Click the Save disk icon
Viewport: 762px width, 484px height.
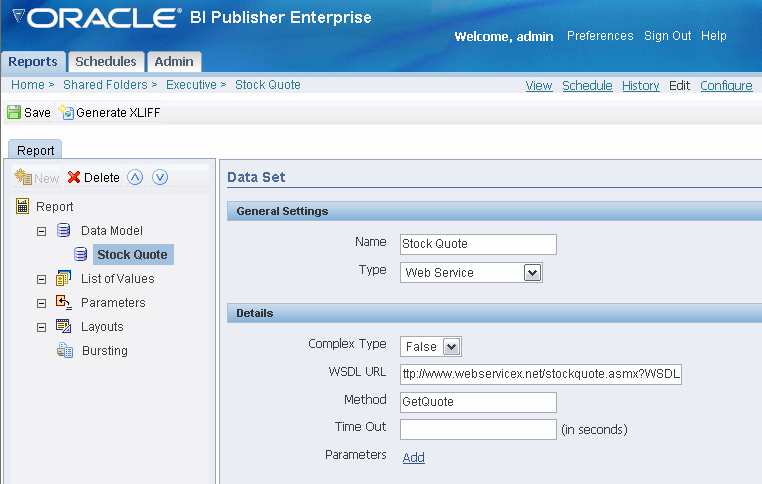[x=14, y=112]
